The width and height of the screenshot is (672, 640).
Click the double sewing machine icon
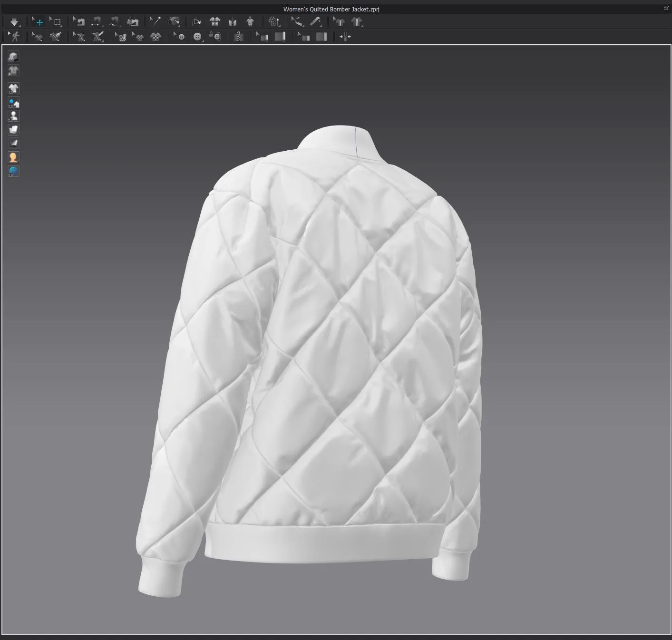pos(133,22)
